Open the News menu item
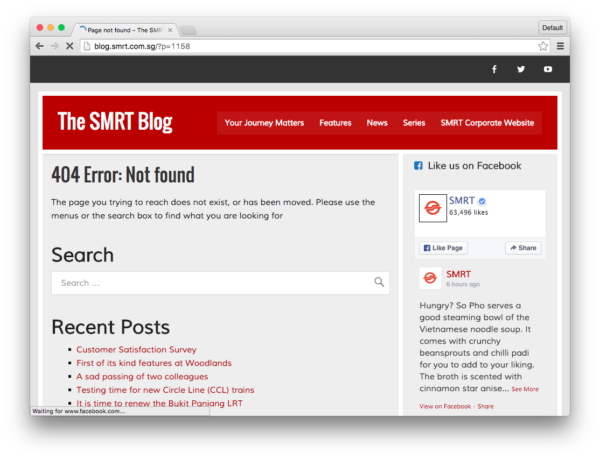 click(377, 123)
